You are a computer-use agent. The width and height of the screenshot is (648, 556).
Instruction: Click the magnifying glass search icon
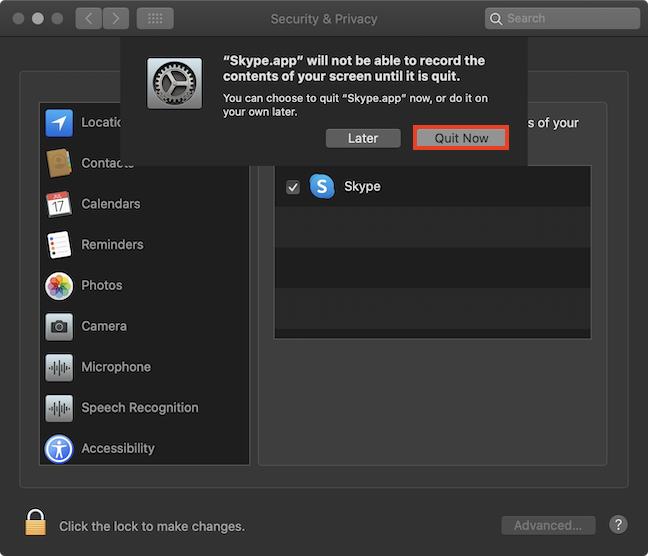496,19
